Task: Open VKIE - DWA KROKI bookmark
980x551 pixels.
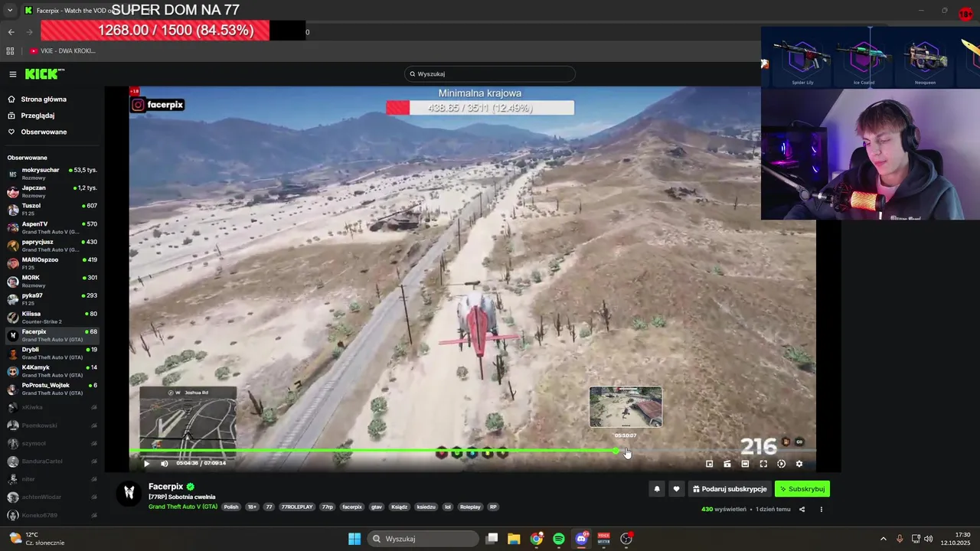Action: 63,51
